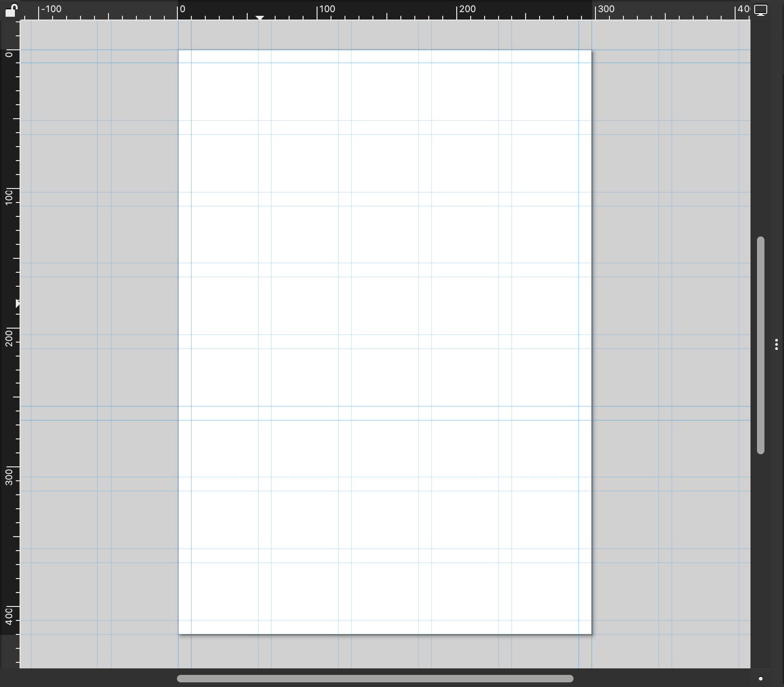The image size is (784, 687).
Task: Click the 100 label on the vertical ruler
Action: point(9,196)
